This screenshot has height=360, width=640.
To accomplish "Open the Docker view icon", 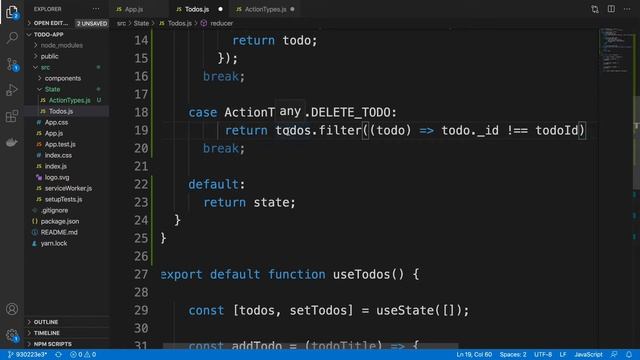I will click(12, 142).
